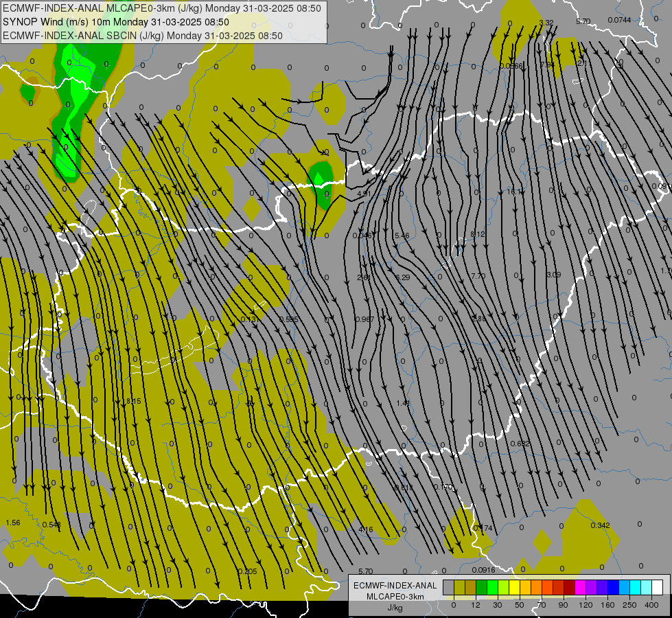Click the map value 6.29

(x=402, y=277)
